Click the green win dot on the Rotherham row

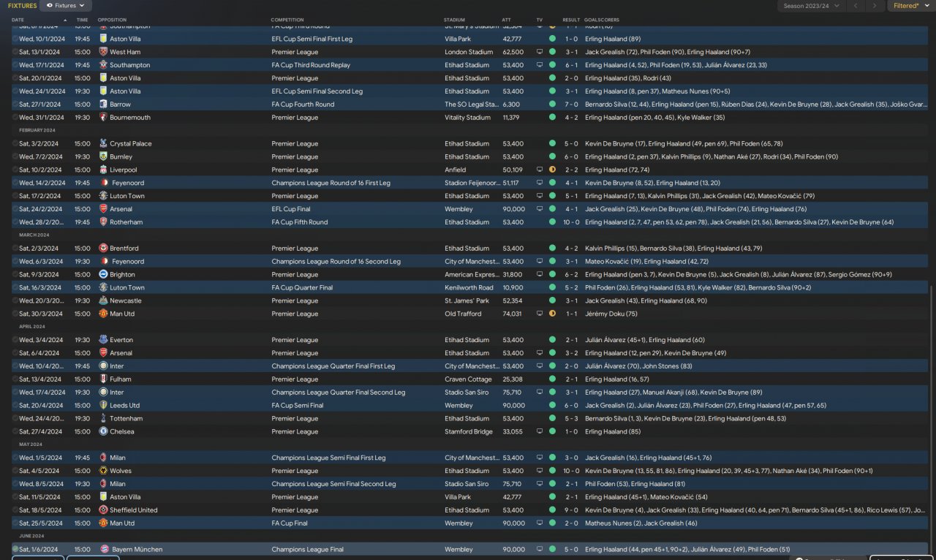(552, 222)
